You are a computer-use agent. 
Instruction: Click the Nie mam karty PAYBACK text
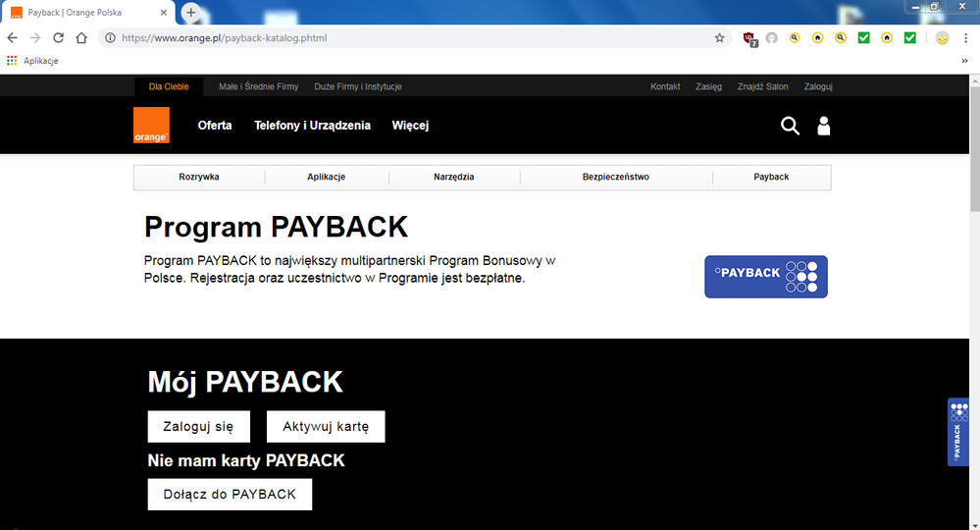click(245, 460)
